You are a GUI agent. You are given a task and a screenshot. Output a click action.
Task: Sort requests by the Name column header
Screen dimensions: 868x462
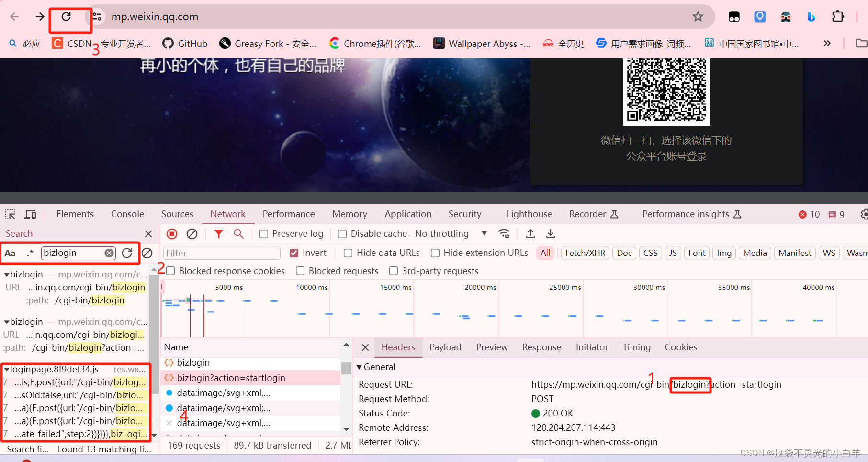(251, 347)
